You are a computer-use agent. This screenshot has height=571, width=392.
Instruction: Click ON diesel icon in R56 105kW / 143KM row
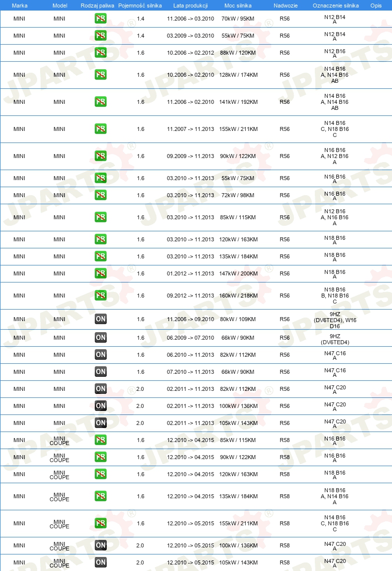pos(100,423)
